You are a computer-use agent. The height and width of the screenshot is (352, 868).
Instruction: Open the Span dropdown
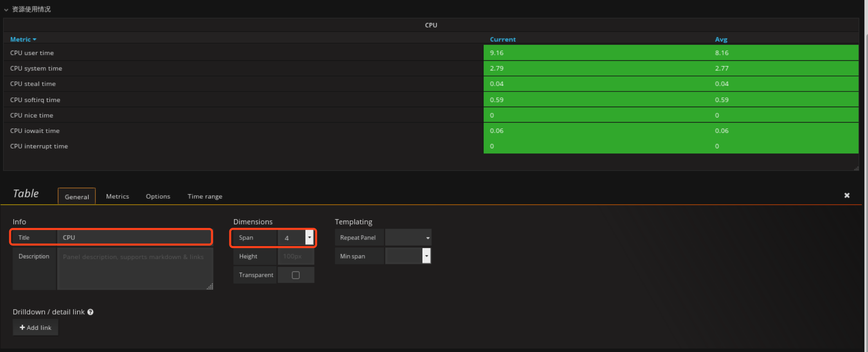coord(309,238)
